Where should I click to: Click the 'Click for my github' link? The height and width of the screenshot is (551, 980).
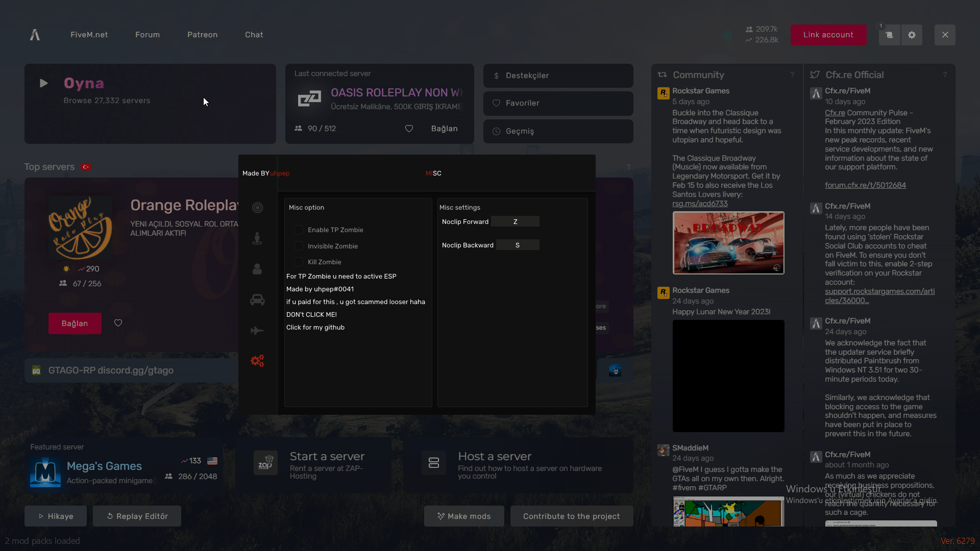point(315,328)
